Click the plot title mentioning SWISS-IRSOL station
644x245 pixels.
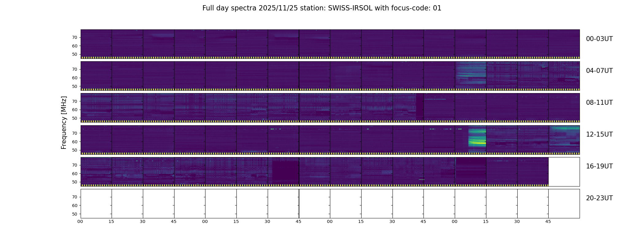tap(322, 8)
